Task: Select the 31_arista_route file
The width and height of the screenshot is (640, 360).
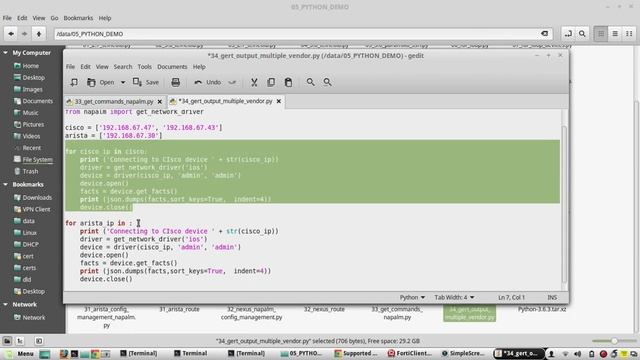Action: [x=179, y=309]
